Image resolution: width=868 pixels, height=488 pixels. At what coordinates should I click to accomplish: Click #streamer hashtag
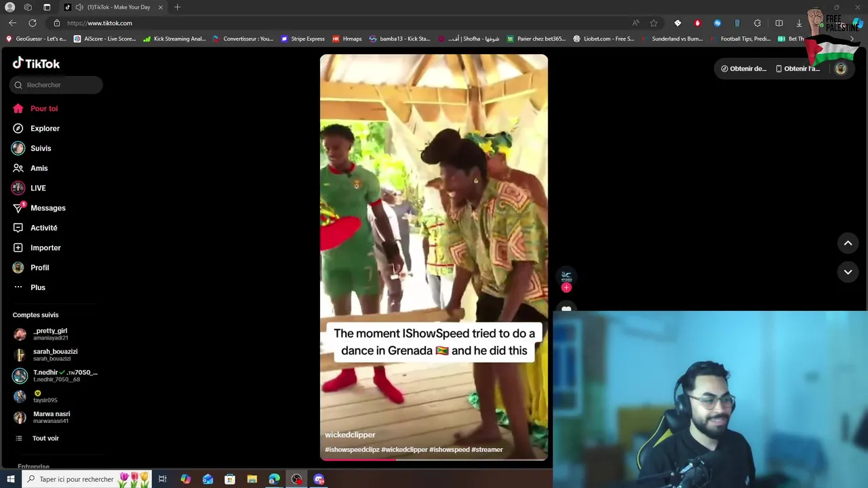(x=487, y=449)
